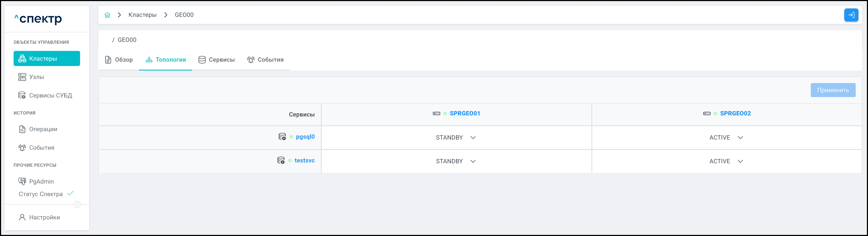This screenshot has width=868, height=236.
Task: Go to Узлы in sidebar
Action: tap(36, 77)
